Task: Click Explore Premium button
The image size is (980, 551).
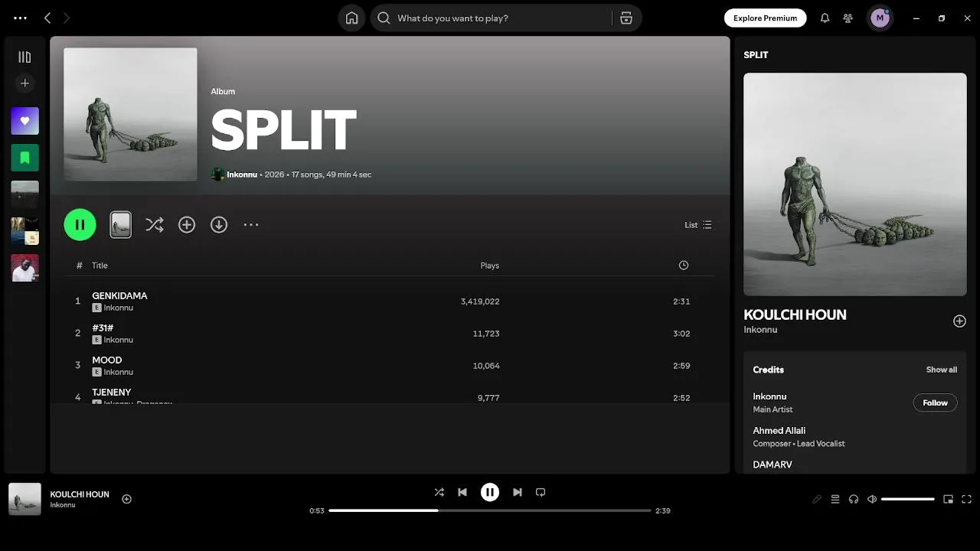Action: (765, 18)
